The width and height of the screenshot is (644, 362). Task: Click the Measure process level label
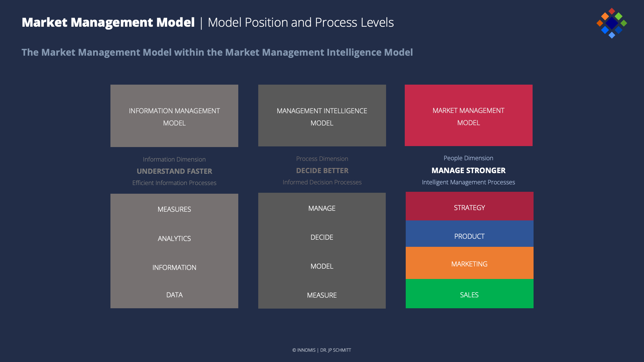[x=322, y=295]
